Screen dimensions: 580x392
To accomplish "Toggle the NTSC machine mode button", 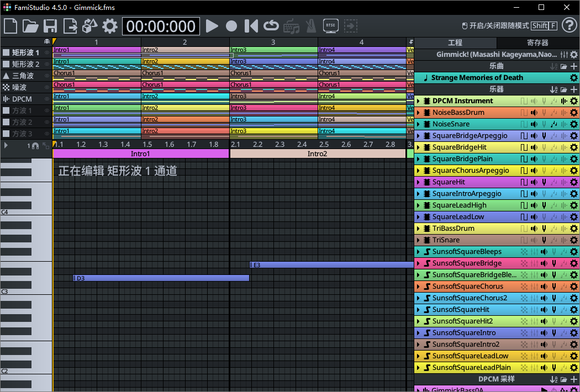I will click(330, 26).
